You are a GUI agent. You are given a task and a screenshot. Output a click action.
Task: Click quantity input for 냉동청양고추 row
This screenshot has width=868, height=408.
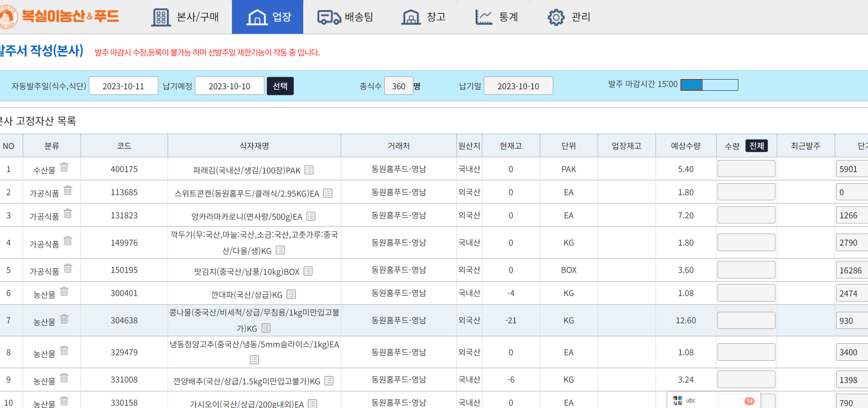click(x=746, y=352)
